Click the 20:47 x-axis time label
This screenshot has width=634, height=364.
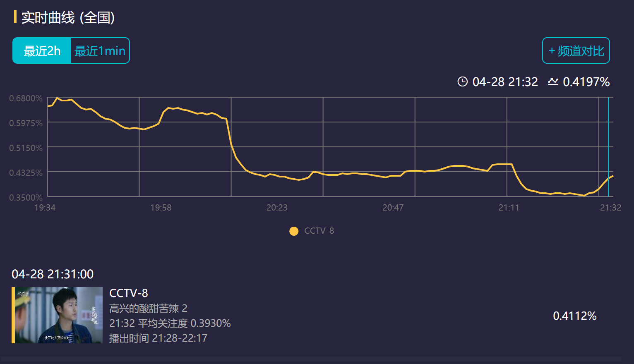tap(393, 207)
